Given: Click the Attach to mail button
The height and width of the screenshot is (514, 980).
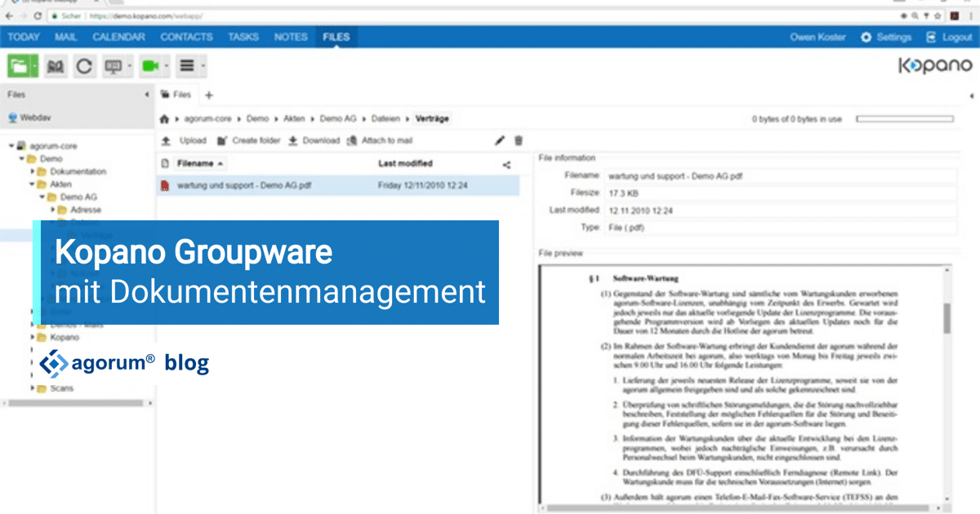Looking at the screenshot, I should (380, 140).
